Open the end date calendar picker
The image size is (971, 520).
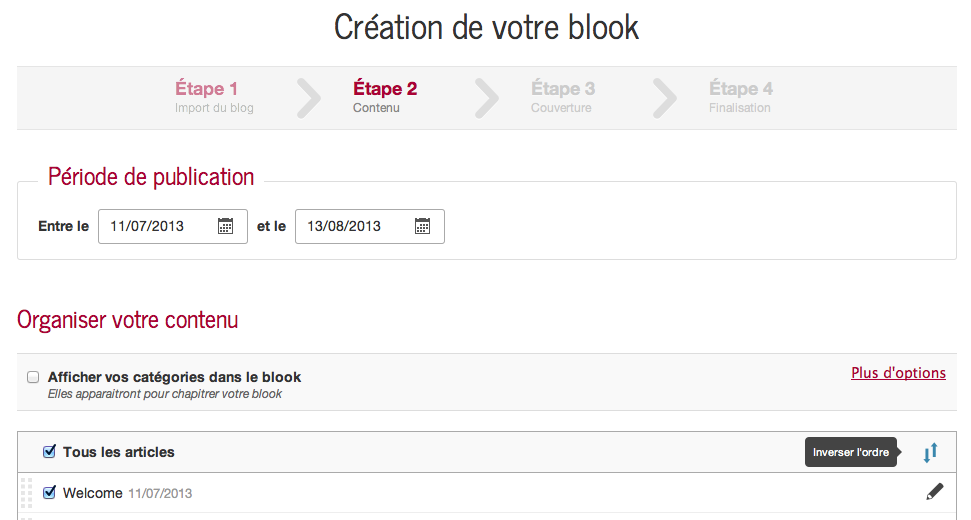pos(422,226)
